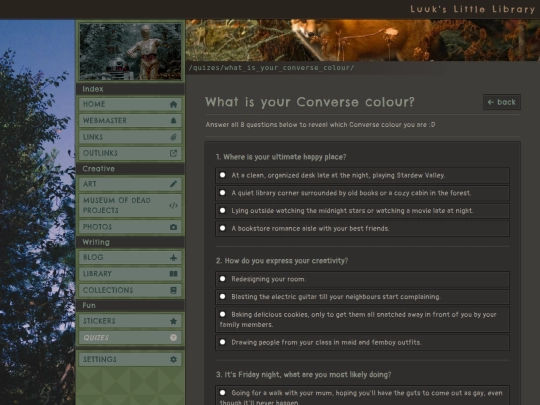Click the code brackets icon beside Museum of Dead Projects

point(173,206)
